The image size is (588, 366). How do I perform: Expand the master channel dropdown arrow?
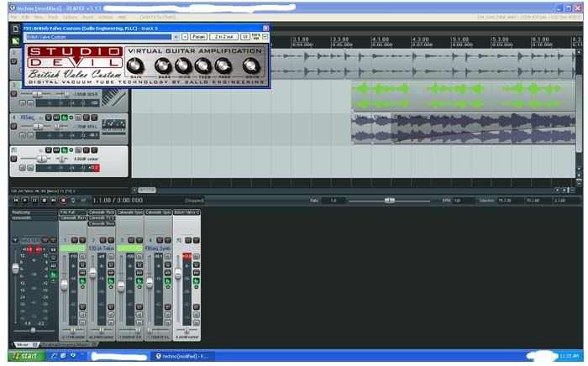point(15,240)
